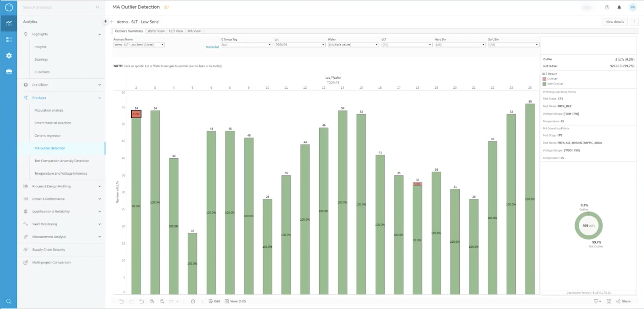Open the Wafer filter dropdown

click(x=353, y=45)
